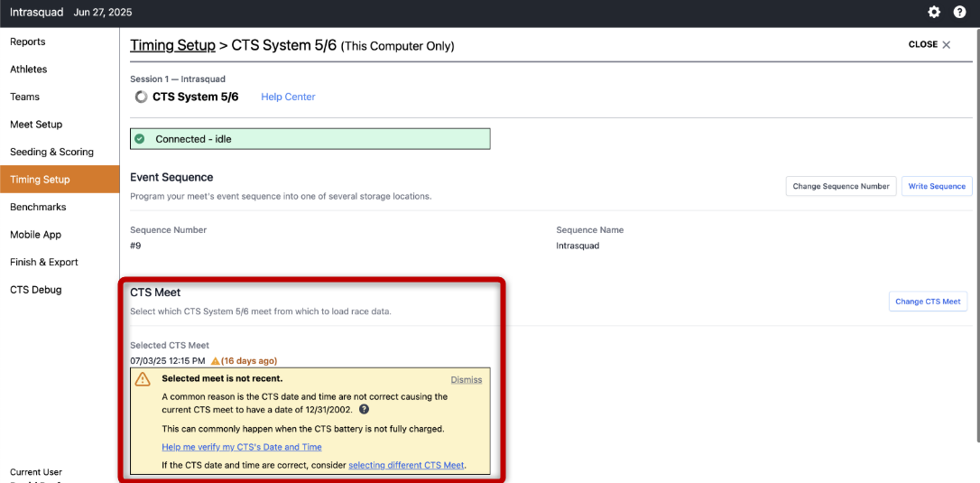Viewport: 980px width, 483px height.
Task: Open Finish & Export
Action: (x=60, y=262)
